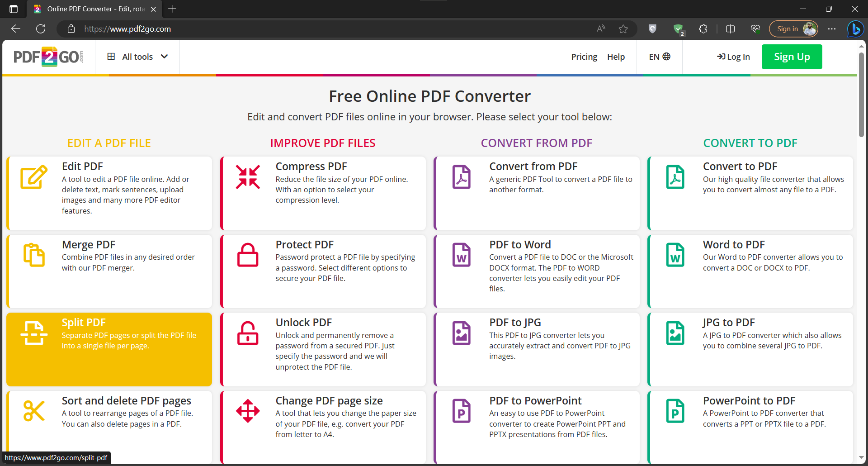The image size is (868, 466).
Task: Click the browser address bar
Action: pyautogui.click(x=335, y=29)
